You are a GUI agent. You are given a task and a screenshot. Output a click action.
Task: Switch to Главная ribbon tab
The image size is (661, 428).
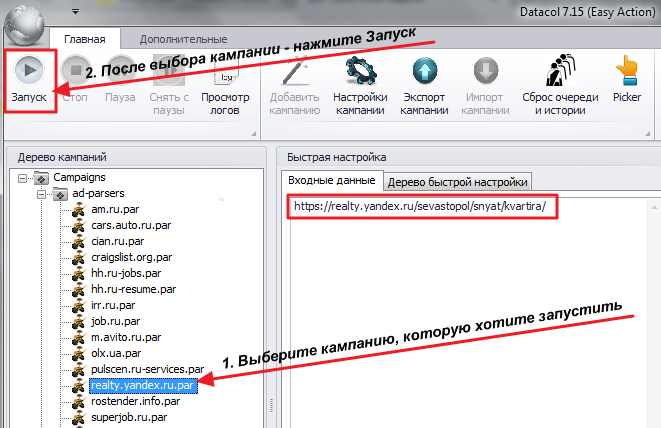85,39
